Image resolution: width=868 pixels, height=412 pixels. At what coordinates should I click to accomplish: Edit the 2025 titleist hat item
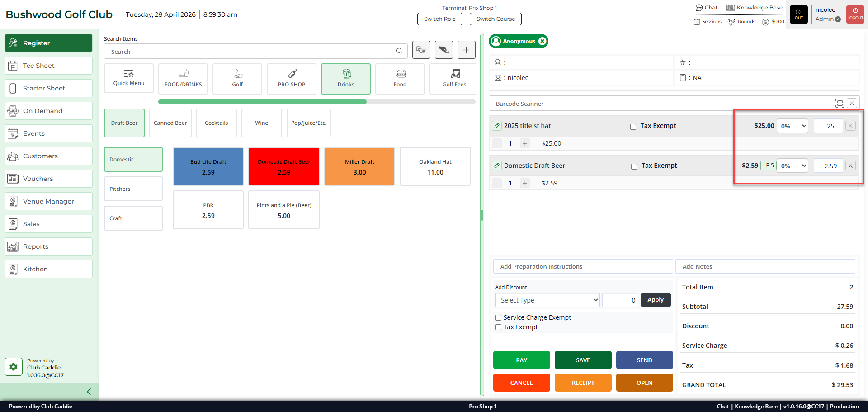(x=497, y=126)
